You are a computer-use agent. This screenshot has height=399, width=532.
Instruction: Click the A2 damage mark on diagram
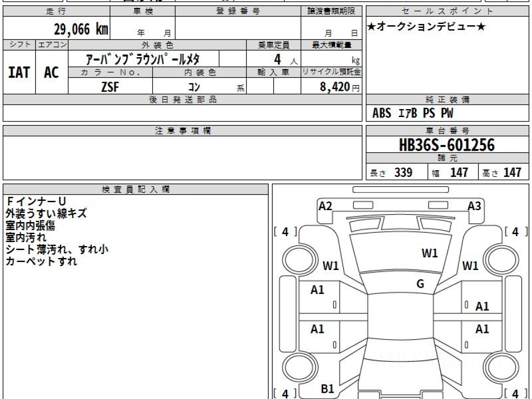[325, 206]
